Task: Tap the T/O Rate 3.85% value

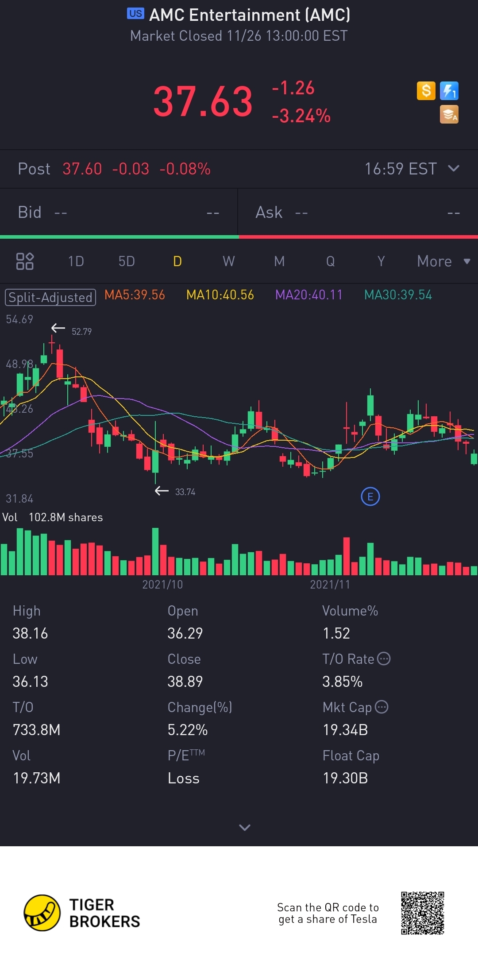Action: coord(343,682)
